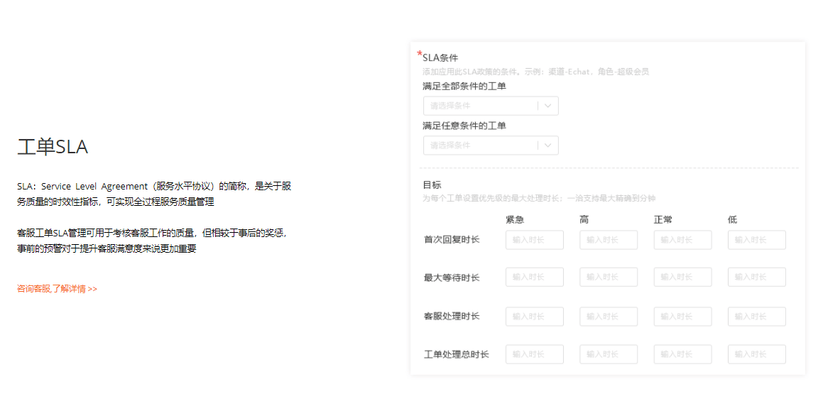The width and height of the screenshot is (828, 401).
Task: Focus 工单处理总时长 field under 高
Action: pos(608,354)
